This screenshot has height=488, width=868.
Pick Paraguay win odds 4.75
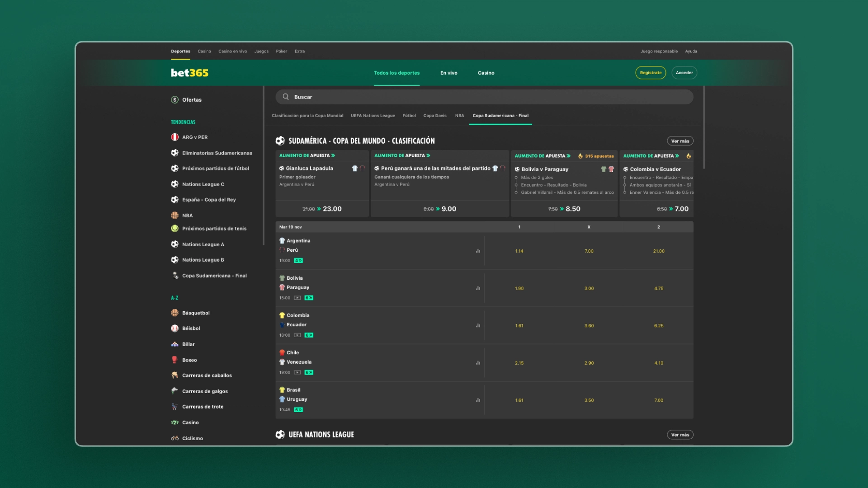click(659, 288)
